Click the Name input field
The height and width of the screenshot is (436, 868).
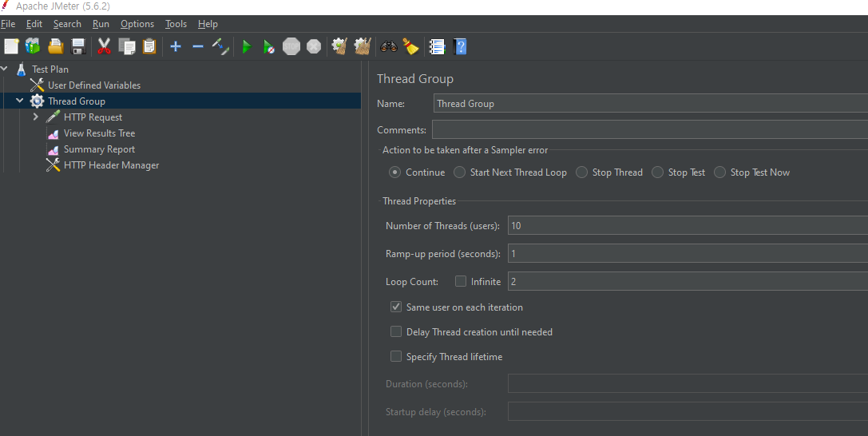point(651,104)
